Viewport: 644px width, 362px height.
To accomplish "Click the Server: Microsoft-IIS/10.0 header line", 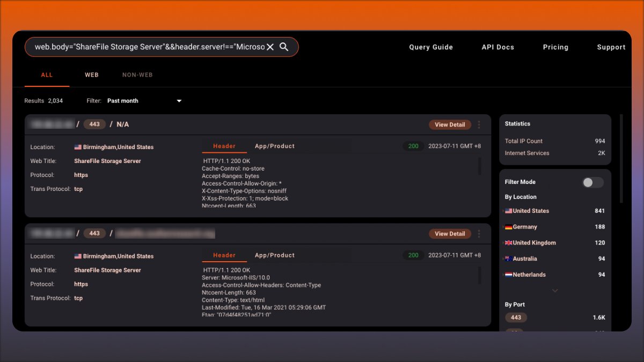I will coord(236,278).
